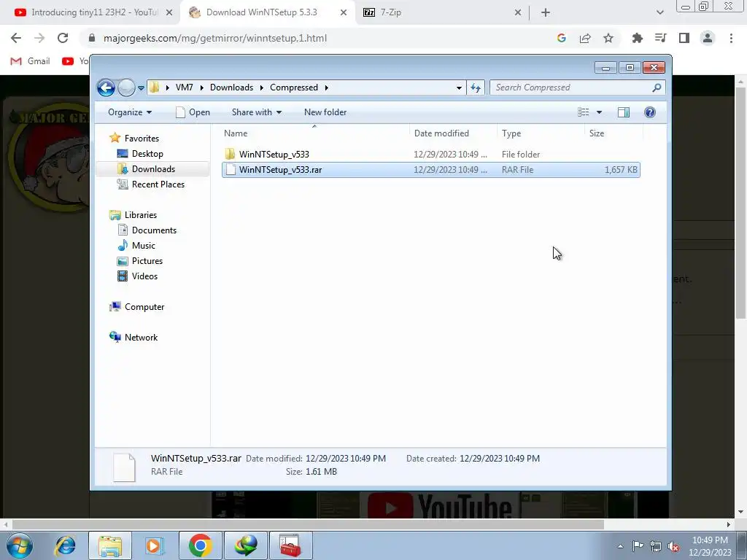Select Desktop in the navigation pane

coord(147,154)
